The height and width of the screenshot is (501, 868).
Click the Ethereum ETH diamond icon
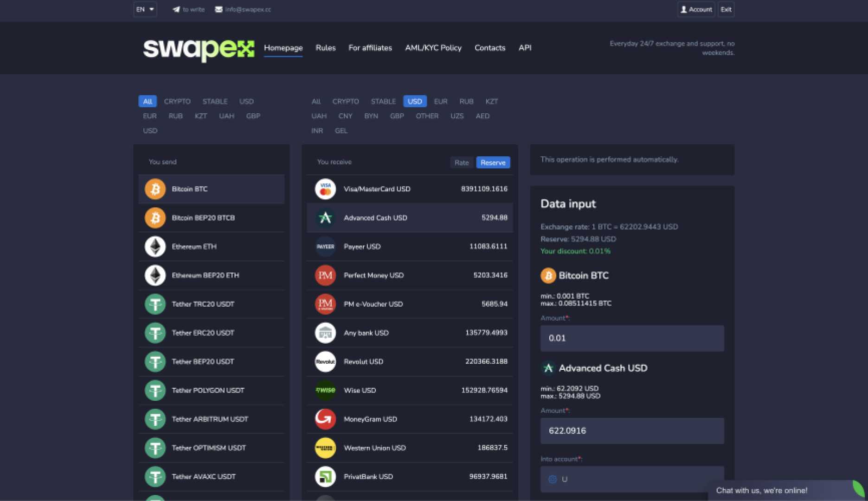155,247
